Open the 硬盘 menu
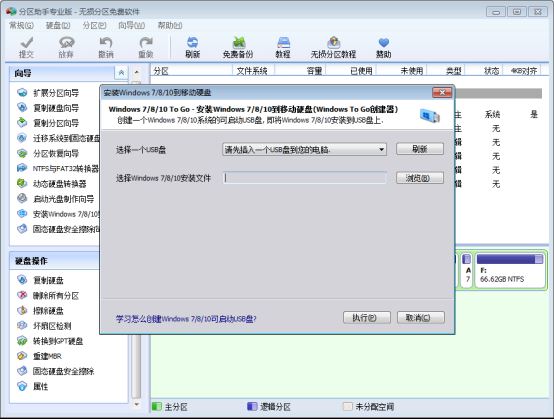This screenshot has height=419, width=554. [x=58, y=25]
